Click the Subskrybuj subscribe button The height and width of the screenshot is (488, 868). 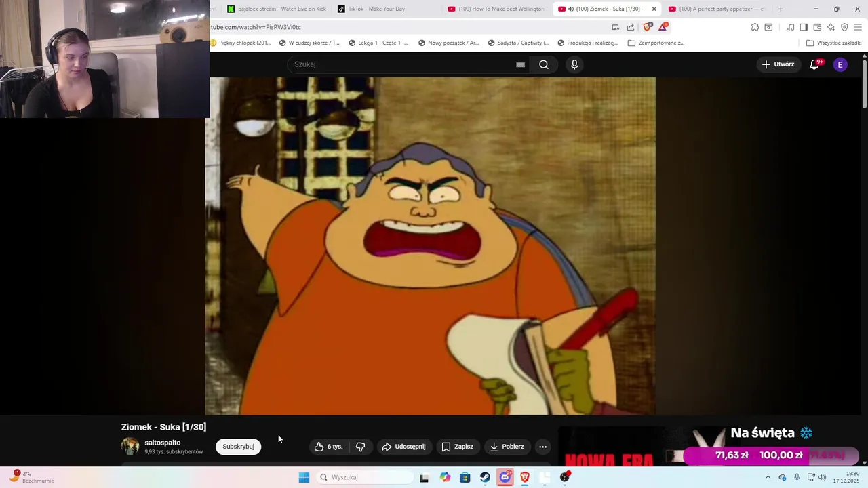238,447
